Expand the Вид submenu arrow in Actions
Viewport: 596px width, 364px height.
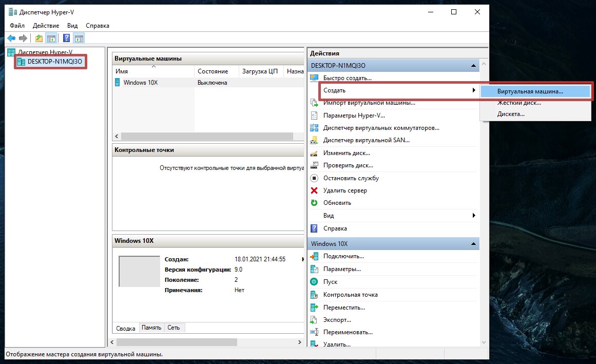pos(474,216)
